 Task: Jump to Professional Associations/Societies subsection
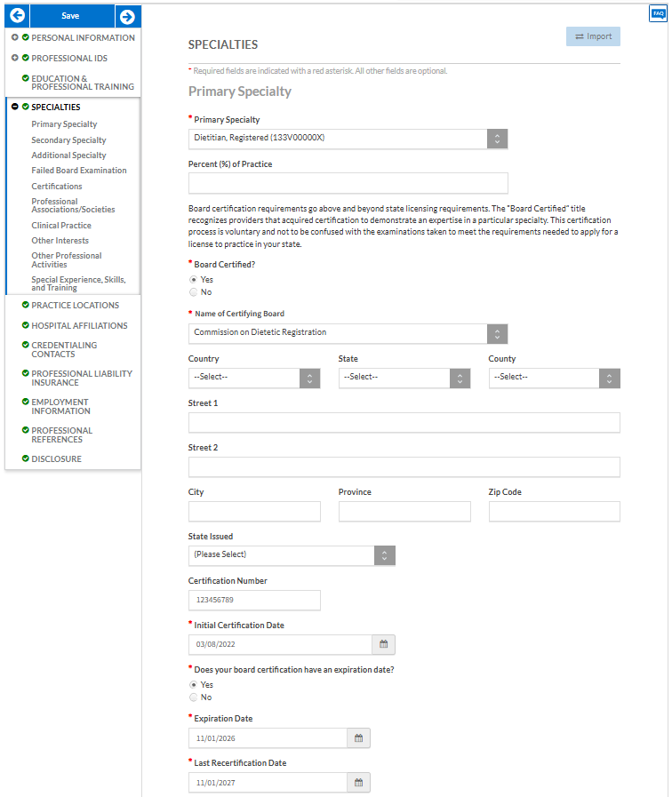click(73, 205)
